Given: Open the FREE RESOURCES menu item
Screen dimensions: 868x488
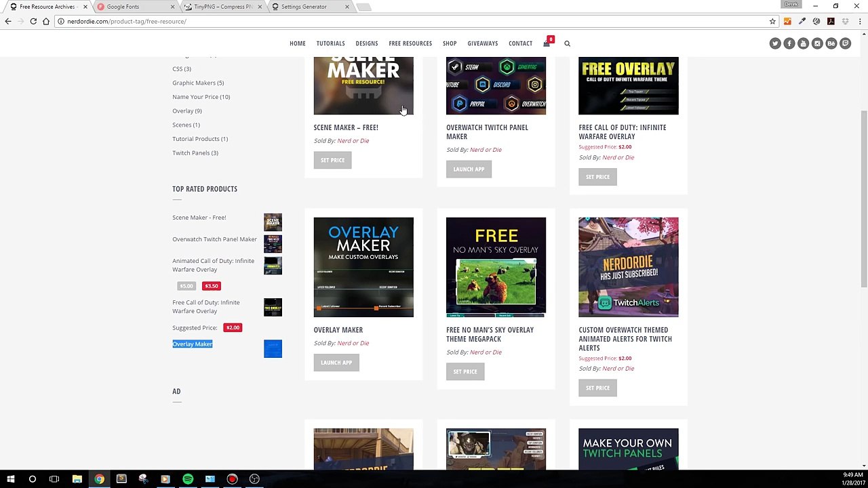Looking at the screenshot, I should 410,43.
